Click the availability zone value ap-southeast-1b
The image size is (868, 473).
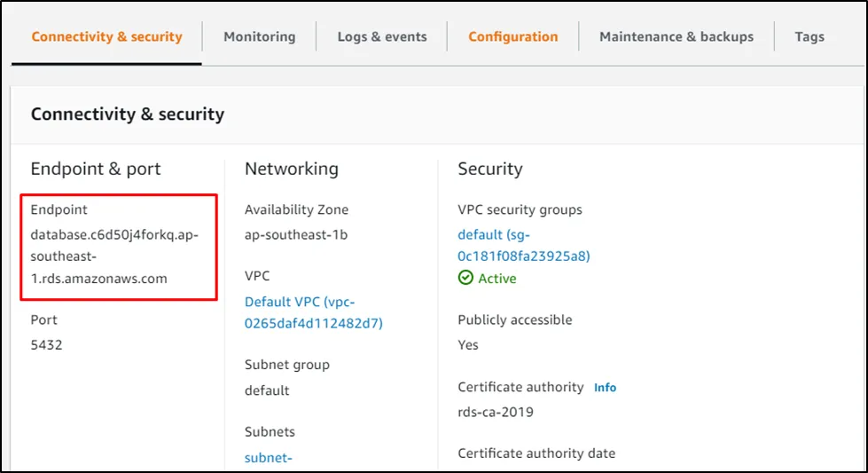(x=296, y=234)
